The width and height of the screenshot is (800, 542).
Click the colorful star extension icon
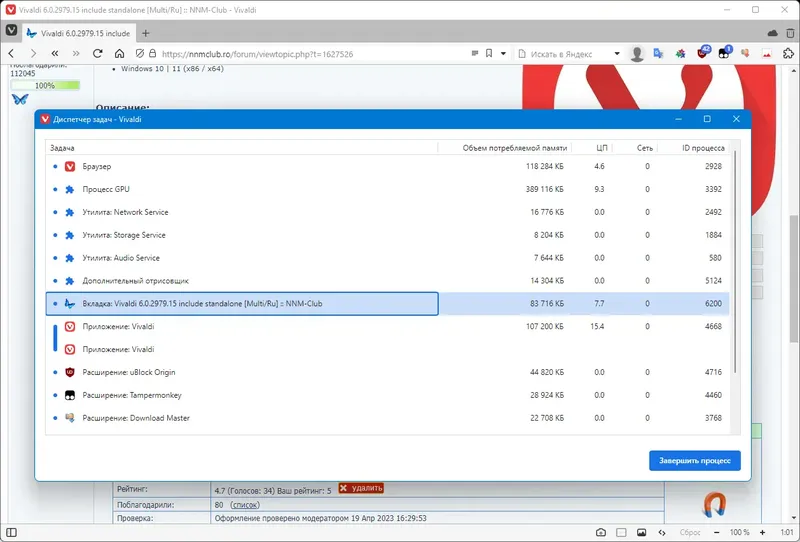(680, 54)
